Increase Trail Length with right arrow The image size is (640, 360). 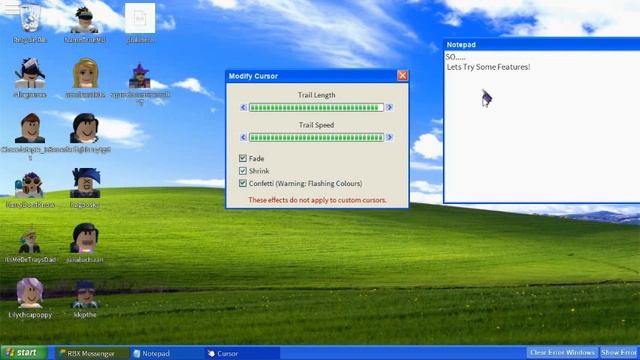click(x=389, y=107)
